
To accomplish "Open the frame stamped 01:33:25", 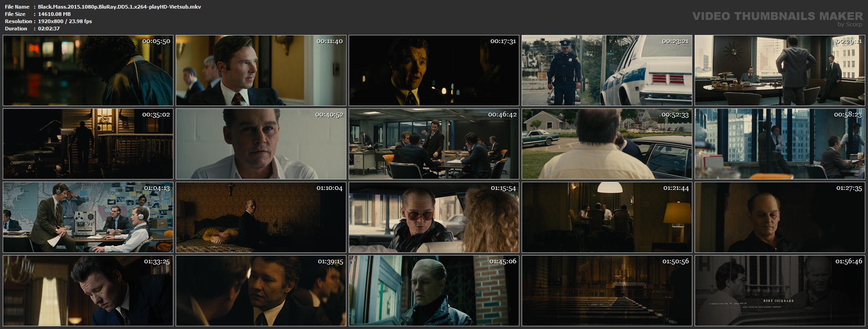I will click(88, 290).
